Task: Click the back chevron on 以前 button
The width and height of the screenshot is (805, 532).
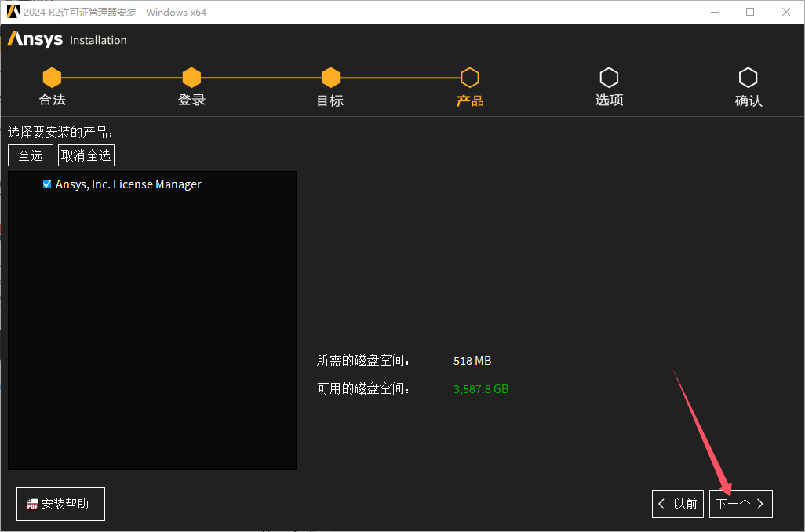Action: click(x=661, y=504)
